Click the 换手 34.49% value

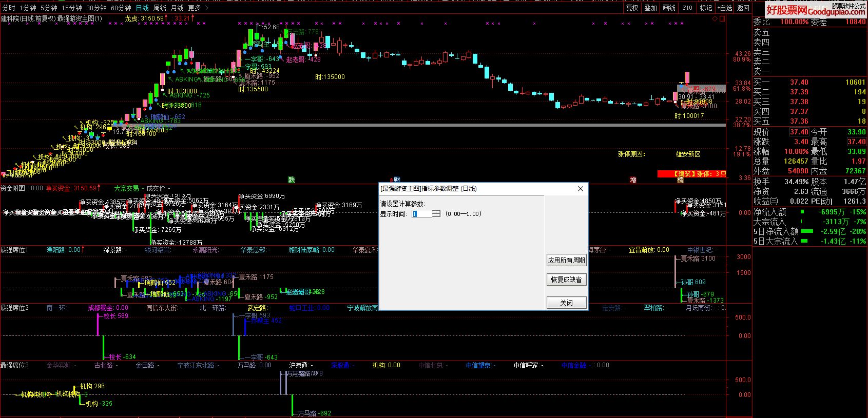tap(796, 182)
